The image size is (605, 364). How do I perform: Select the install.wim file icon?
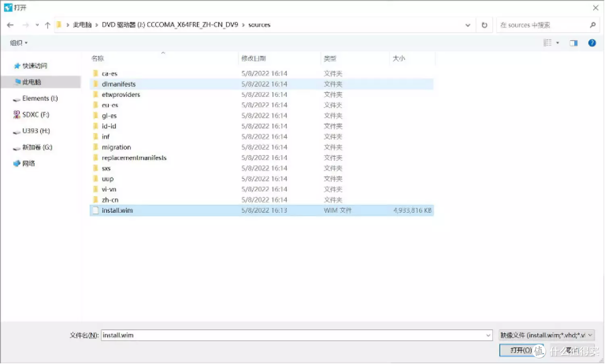tap(95, 211)
